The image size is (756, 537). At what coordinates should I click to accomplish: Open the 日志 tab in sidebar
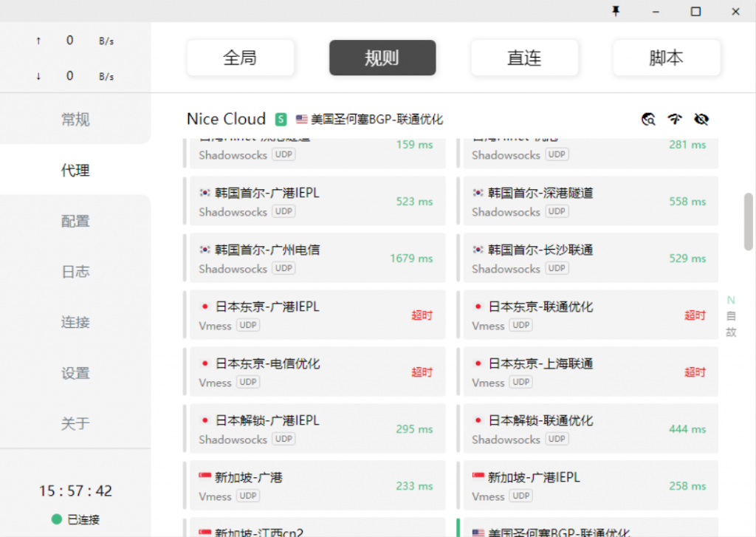tap(75, 272)
